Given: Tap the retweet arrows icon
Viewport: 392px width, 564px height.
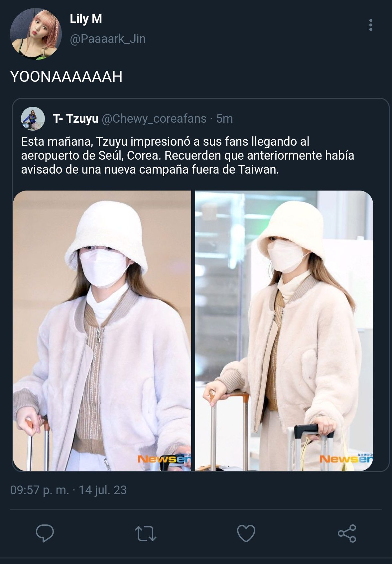Looking at the screenshot, I should click(145, 533).
